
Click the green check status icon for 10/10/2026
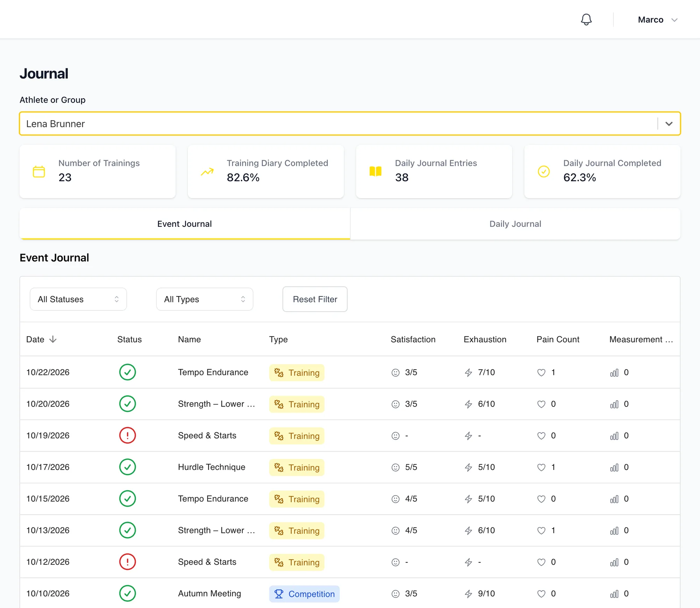coord(128,594)
